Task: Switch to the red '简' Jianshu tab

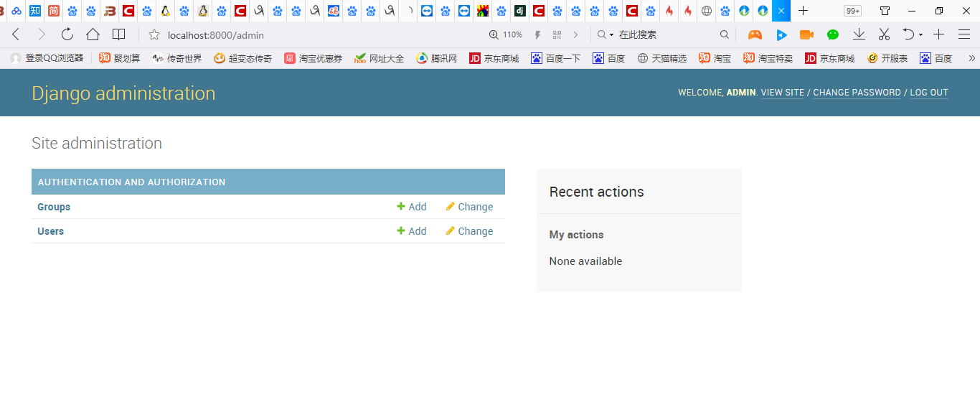Action: (x=54, y=11)
